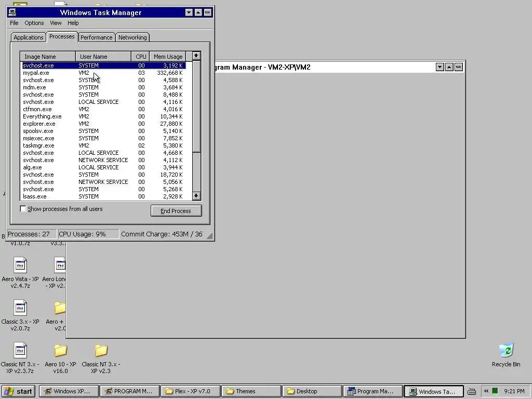Click the green CPU meter tray icon
Viewport: 532px width, 399px height.
click(495, 391)
